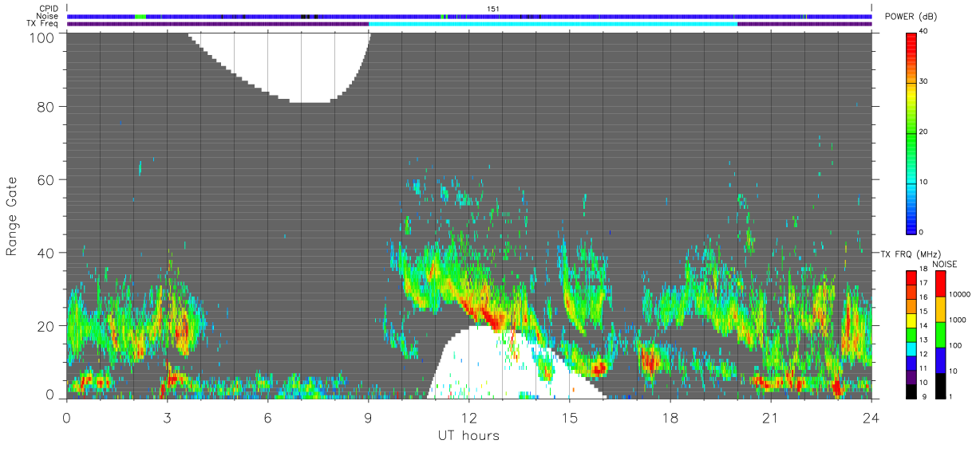Viewport: 980px width, 452px height.
Task: Click the '10000' label on NOISE scale
Action: point(959,293)
